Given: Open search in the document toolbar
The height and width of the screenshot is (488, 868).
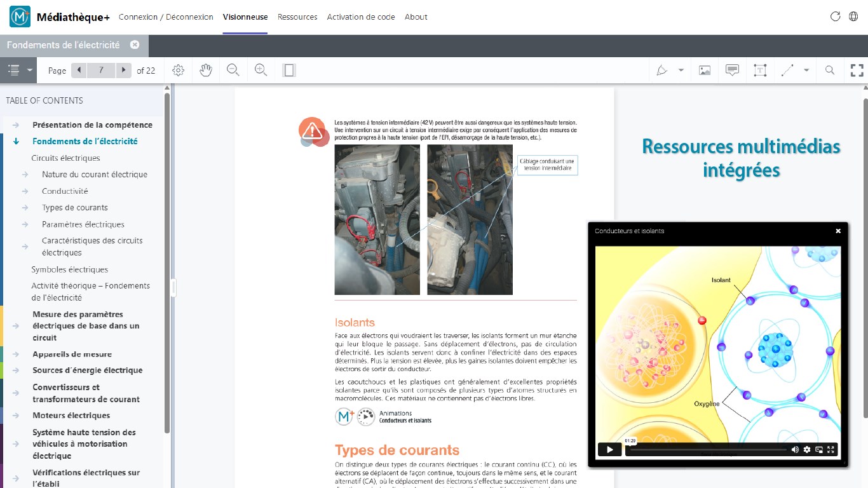Looking at the screenshot, I should point(830,71).
